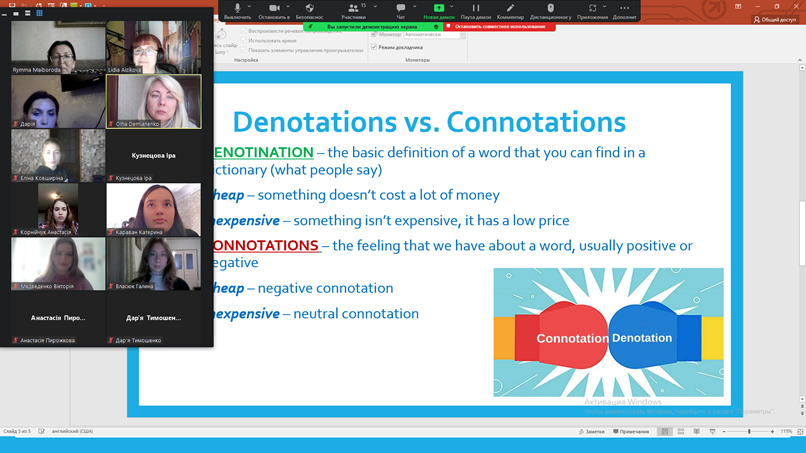Open comments pane from status bar
The width and height of the screenshot is (806, 453).
(x=631, y=432)
